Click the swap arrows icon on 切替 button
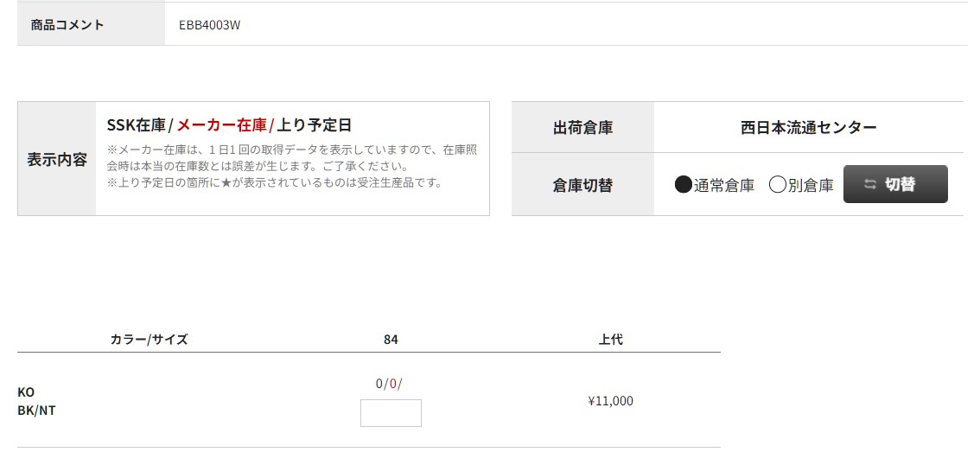Image resolution: width=980 pixels, height=452 pixels. tap(870, 184)
